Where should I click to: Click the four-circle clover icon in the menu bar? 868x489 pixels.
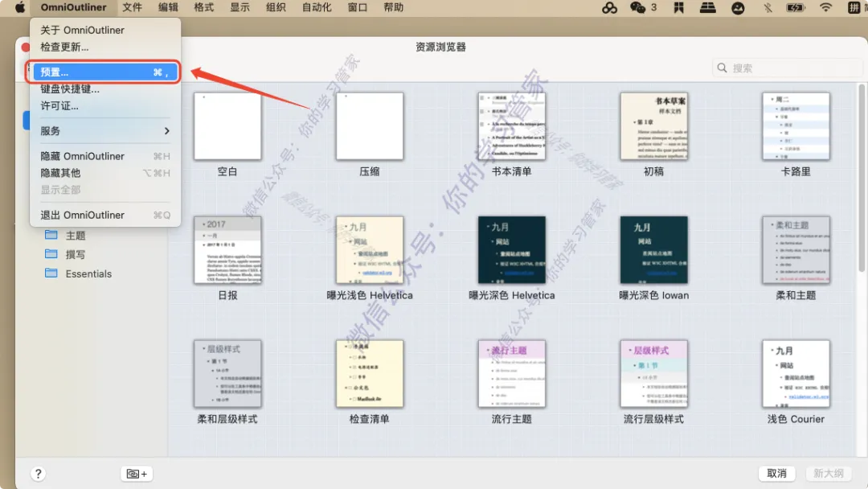(x=609, y=7)
